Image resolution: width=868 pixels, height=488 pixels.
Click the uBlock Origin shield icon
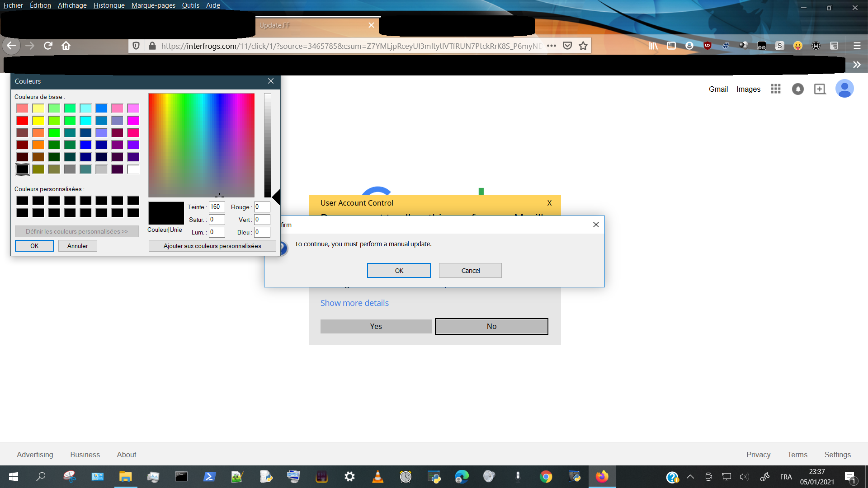[708, 46]
